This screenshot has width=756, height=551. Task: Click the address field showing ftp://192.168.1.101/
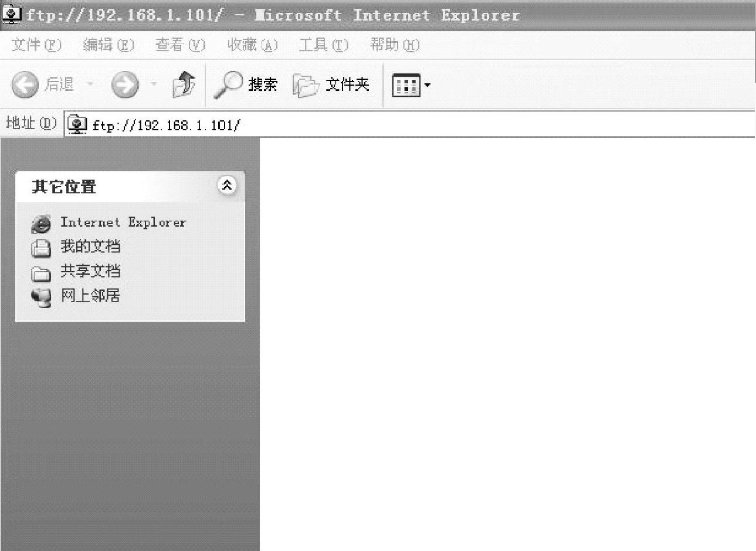coord(409,124)
